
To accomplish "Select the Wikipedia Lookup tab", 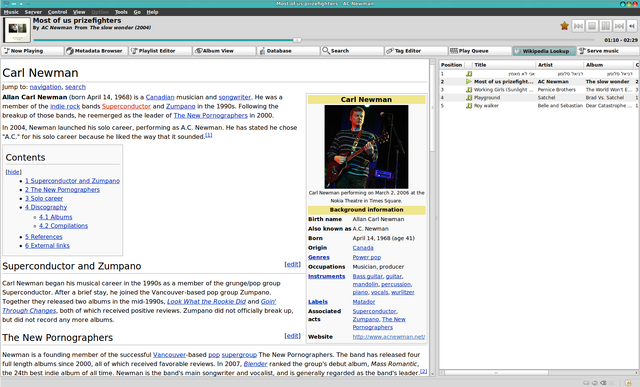I will click(x=544, y=51).
